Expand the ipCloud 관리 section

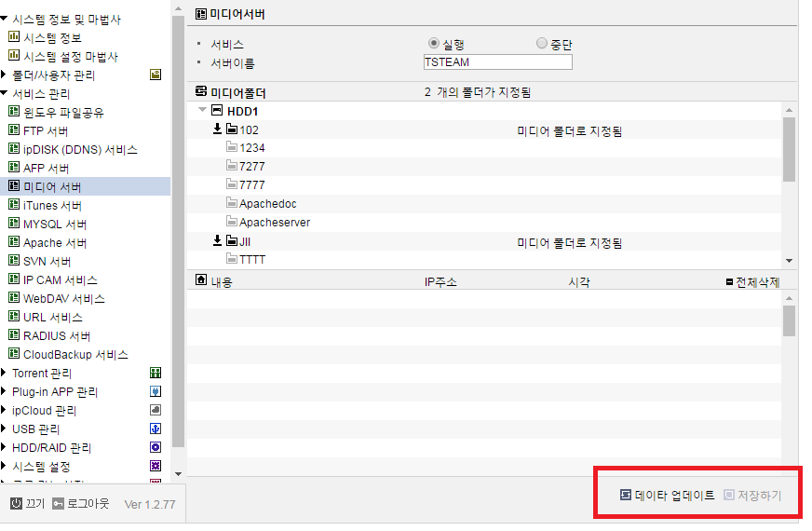pyautogui.click(x=4, y=410)
